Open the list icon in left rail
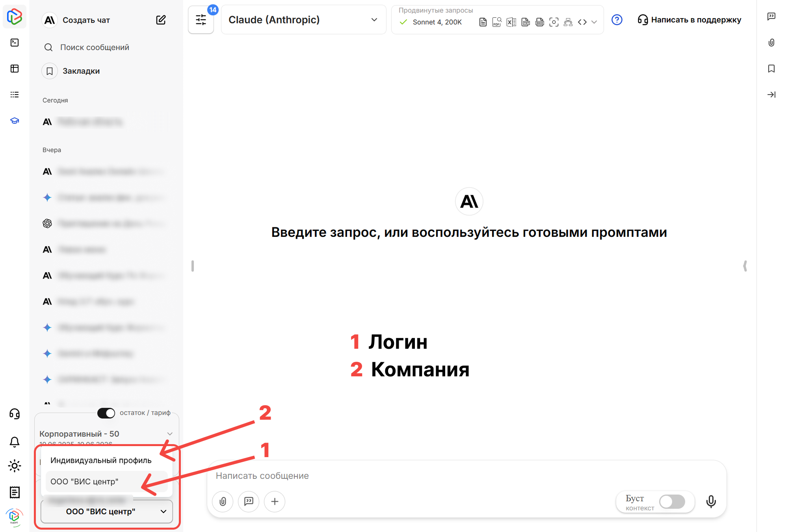 (15, 95)
